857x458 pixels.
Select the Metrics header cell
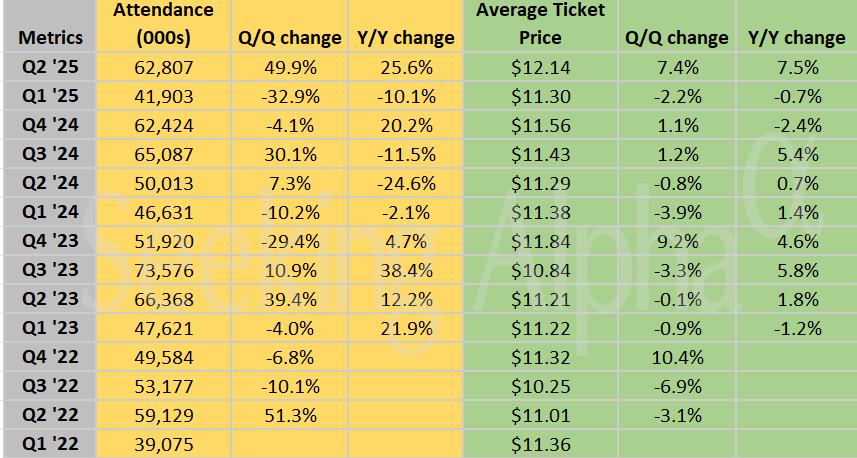50,39
